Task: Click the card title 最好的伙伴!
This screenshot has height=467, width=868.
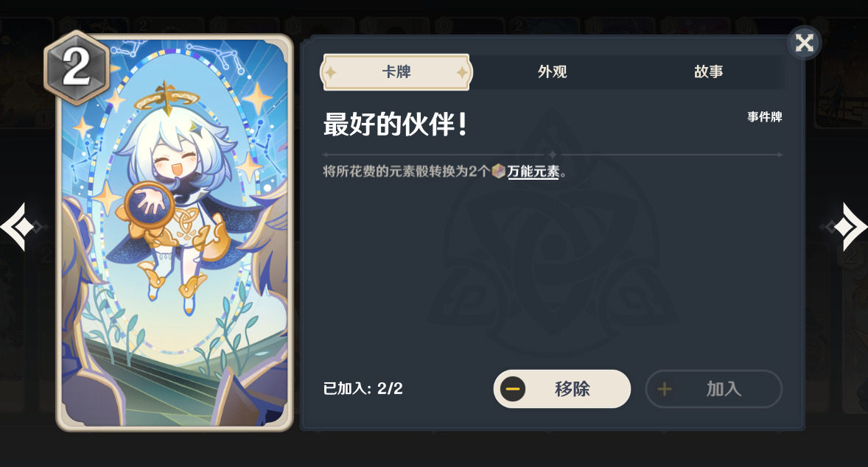Action: pos(395,124)
